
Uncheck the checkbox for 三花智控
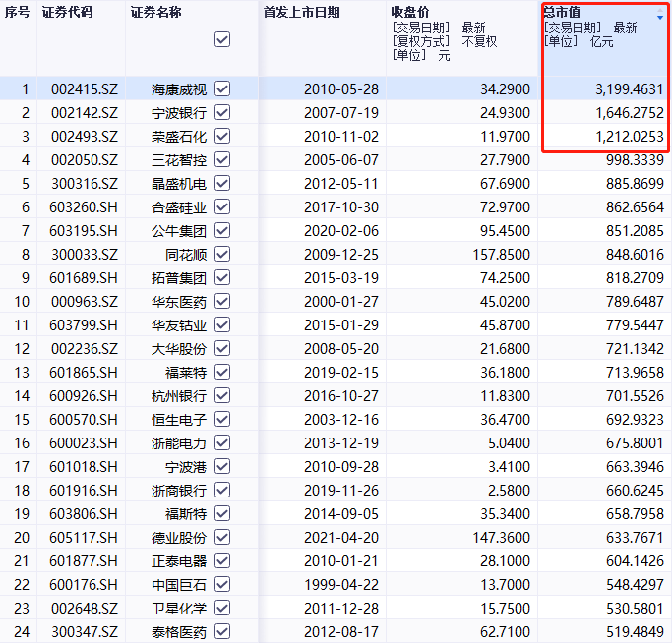[x=222, y=159]
